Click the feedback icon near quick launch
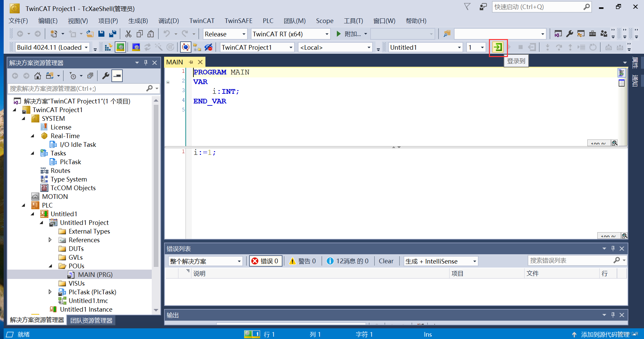 click(x=483, y=7)
